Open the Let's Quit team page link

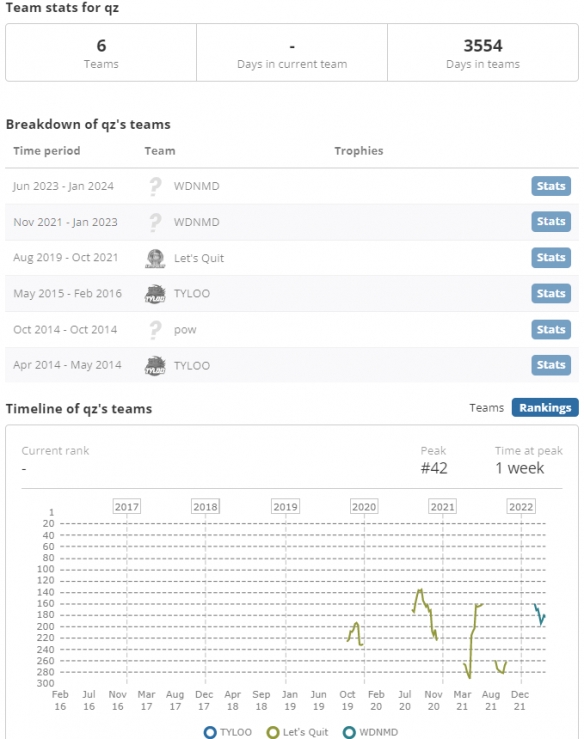(x=199, y=258)
